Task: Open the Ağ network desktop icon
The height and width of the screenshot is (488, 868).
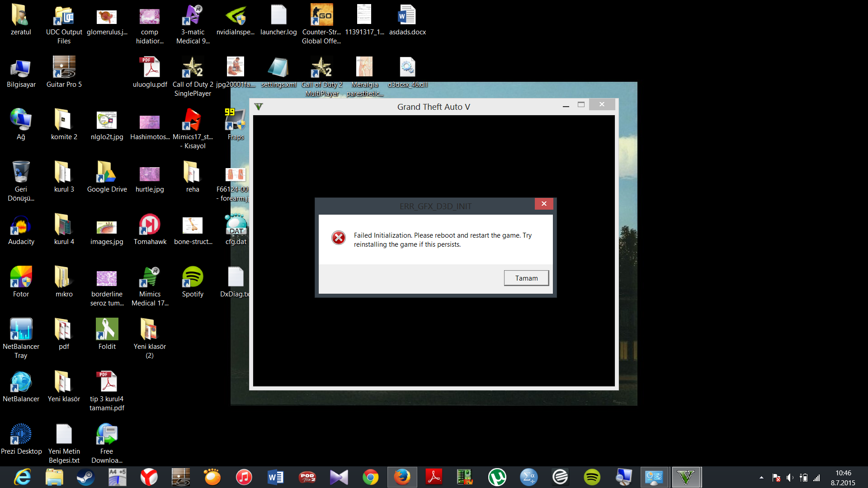Action: pos(21,125)
